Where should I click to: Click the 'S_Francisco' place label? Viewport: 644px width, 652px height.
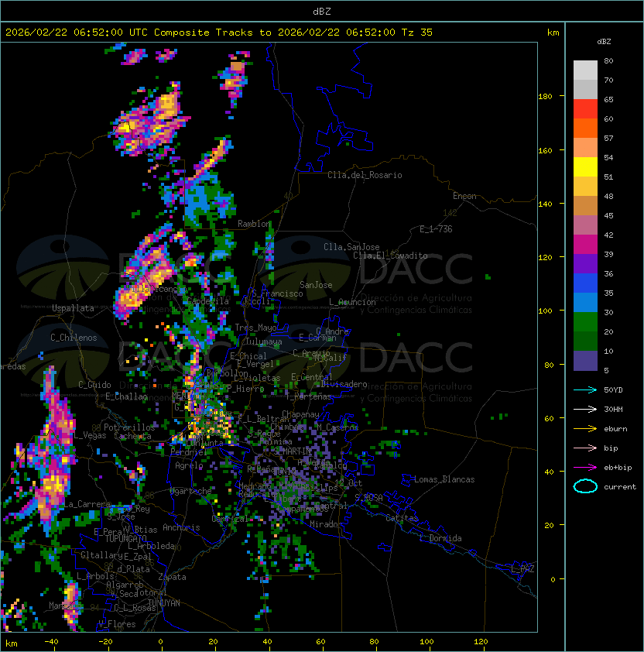click(x=277, y=294)
